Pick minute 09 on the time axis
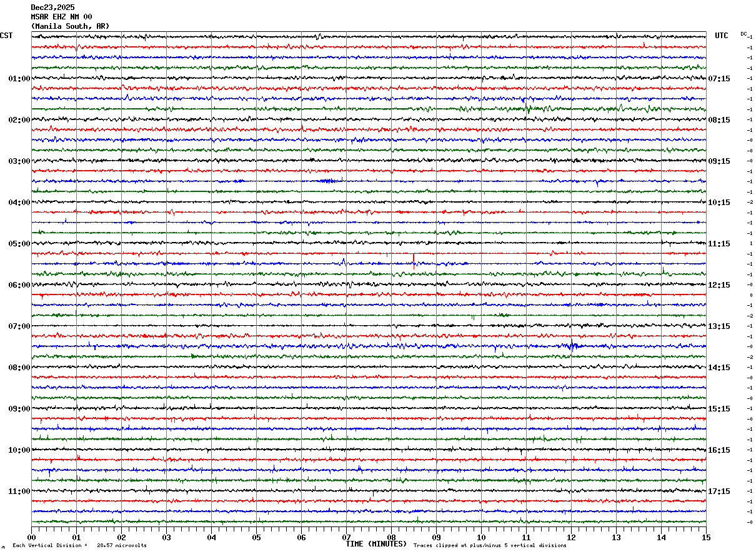The width and height of the screenshot is (756, 554). [x=436, y=537]
